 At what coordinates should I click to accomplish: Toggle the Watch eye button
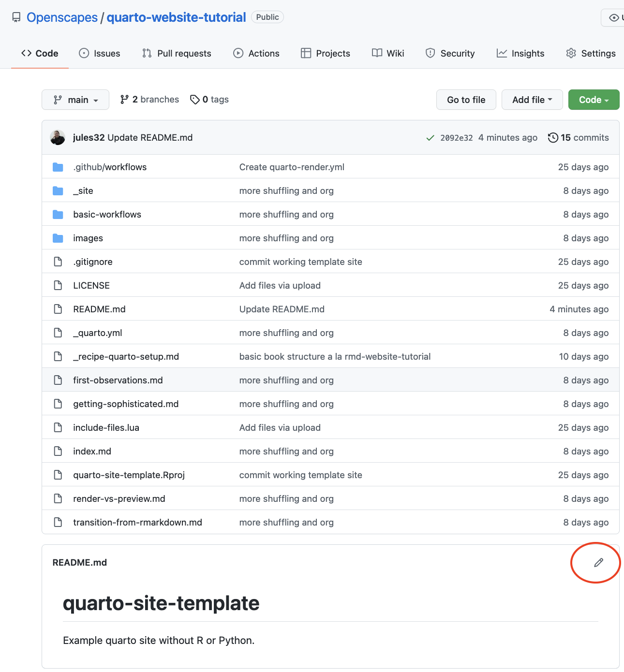click(x=613, y=17)
